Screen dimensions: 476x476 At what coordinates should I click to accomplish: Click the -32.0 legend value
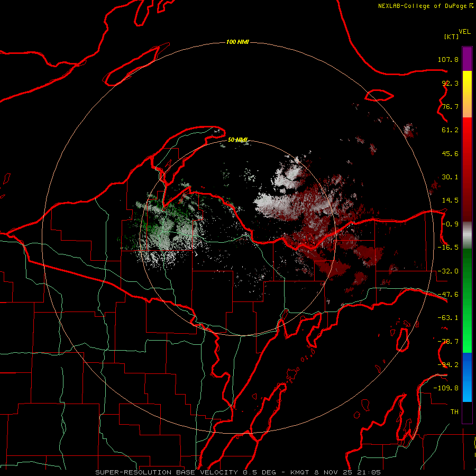click(x=448, y=271)
